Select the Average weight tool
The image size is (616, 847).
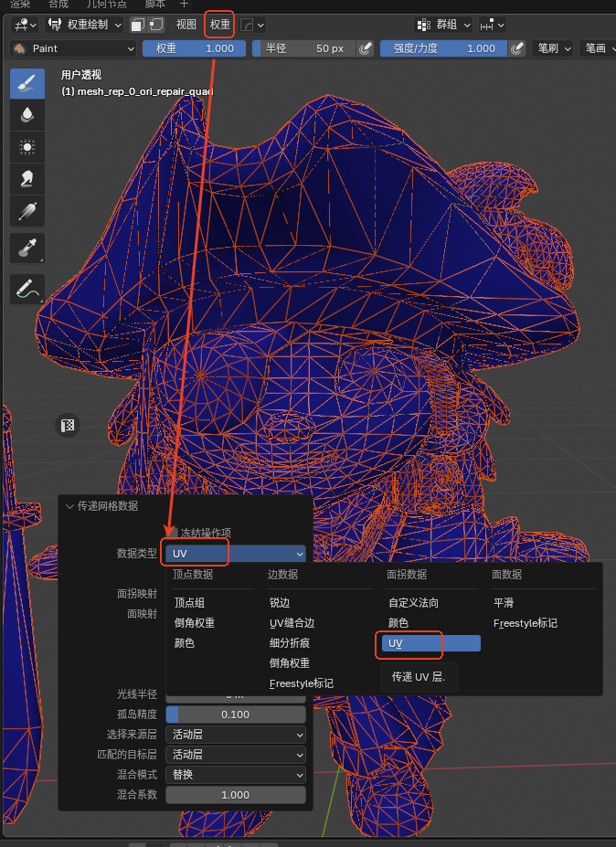tap(27, 147)
